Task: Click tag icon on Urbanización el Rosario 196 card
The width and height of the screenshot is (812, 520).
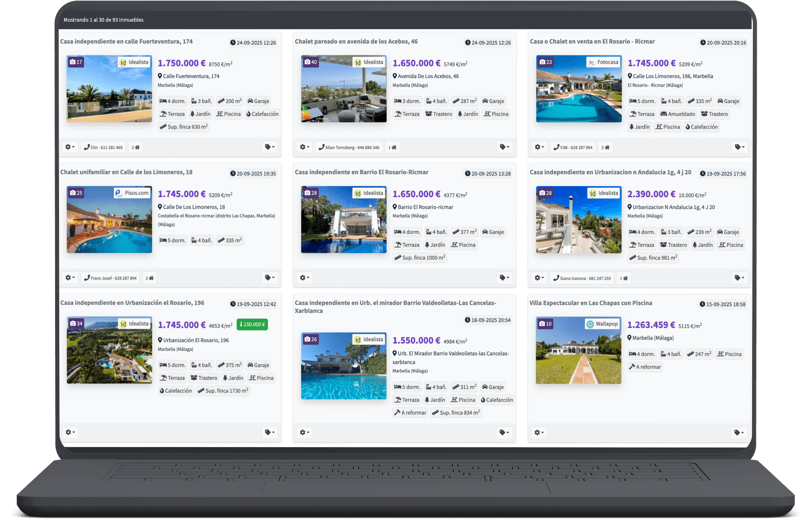Action: (270, 432)
